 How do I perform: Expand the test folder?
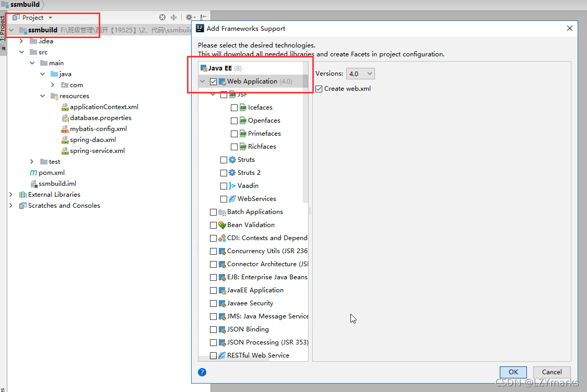pyautogui.click(x=32, y=162)
